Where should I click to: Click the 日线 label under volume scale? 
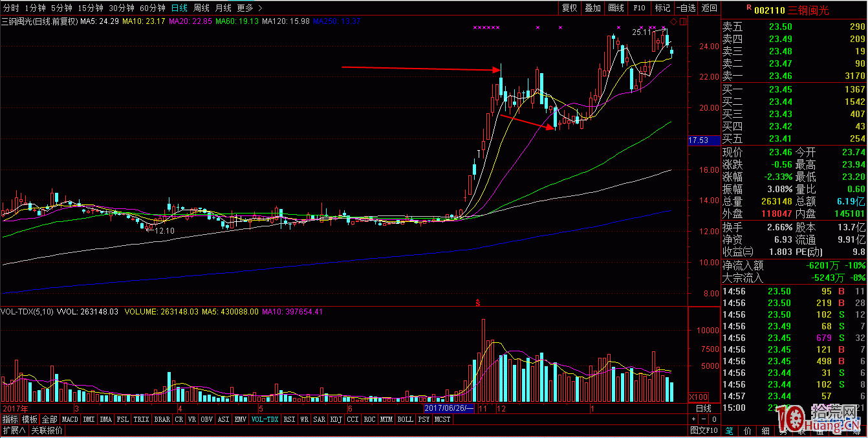click(x=704, y=408)
